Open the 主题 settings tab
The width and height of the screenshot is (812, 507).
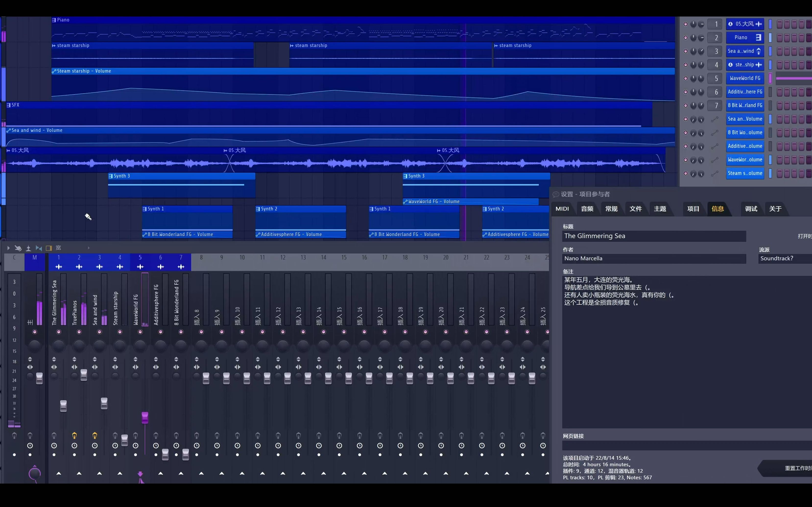[x=660, y=208]
